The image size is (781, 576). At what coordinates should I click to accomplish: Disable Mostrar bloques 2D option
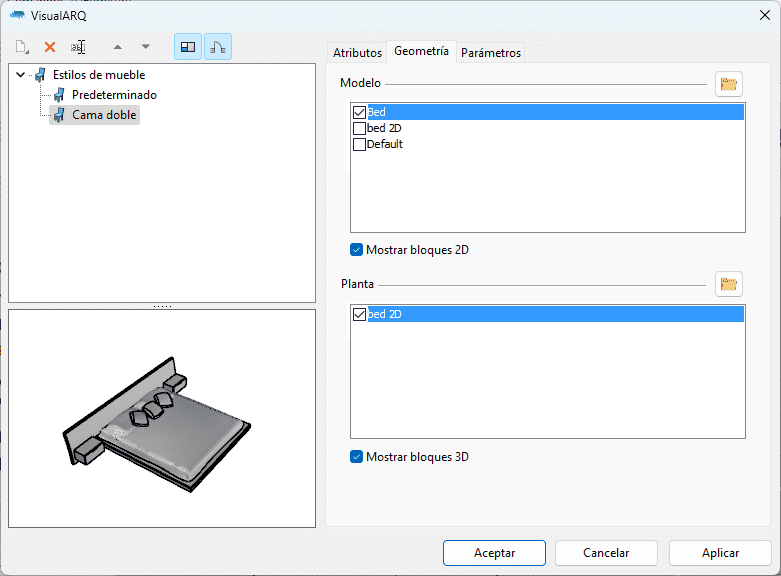tap(357, 250)
